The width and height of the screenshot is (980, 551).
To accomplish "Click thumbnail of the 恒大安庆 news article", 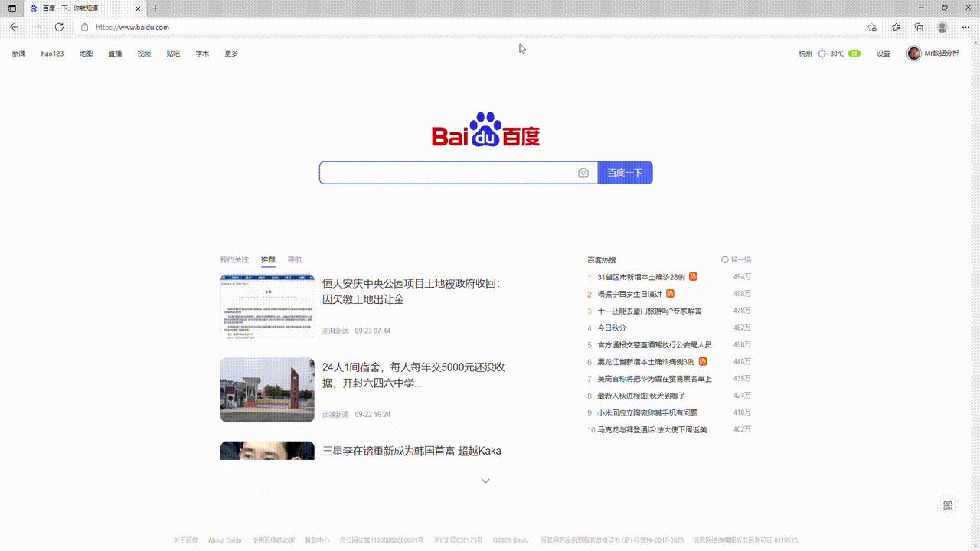I will (267, 306).
